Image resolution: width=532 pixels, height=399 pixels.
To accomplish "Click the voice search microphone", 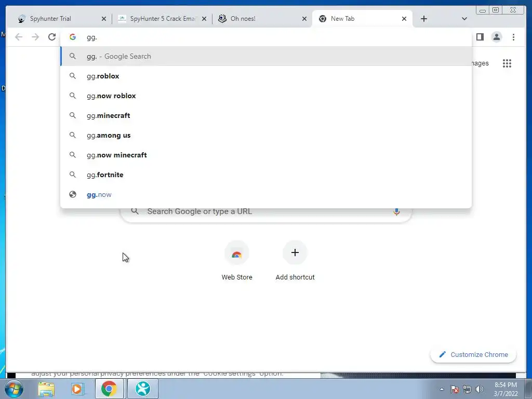I will (x=396, y=211).
